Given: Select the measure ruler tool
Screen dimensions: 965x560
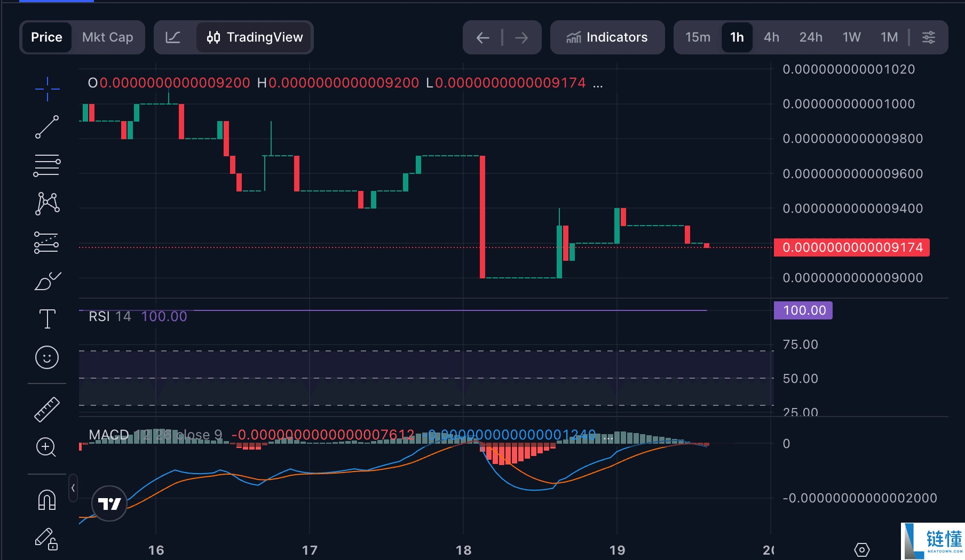Looking at the screenshot, I should [x=47, y=409].
